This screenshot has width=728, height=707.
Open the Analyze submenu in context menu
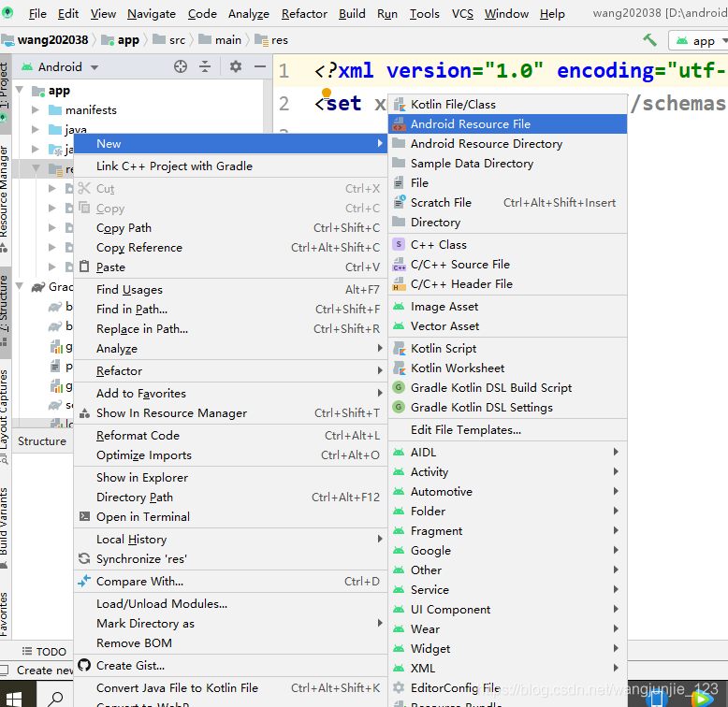[x=231, y=349]
